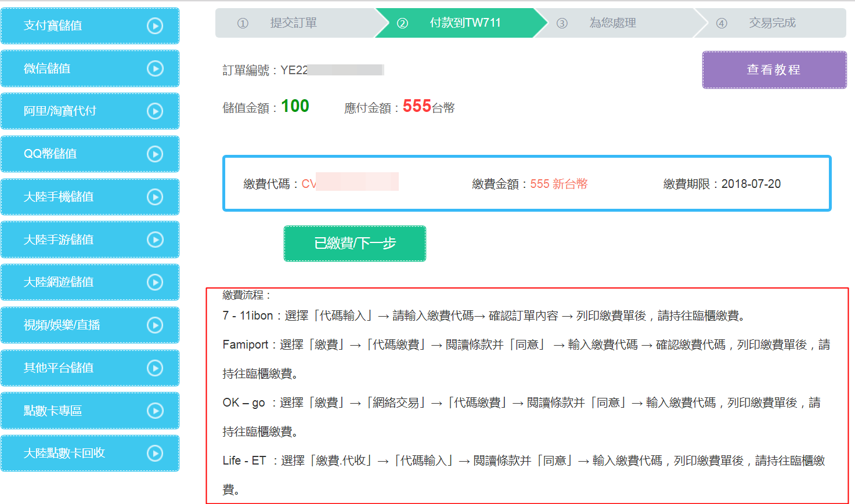The image size is (855, 504).
Task: Select the 阿里/淘寶代付 sidebar item
Action: click(x=90, y=111)
